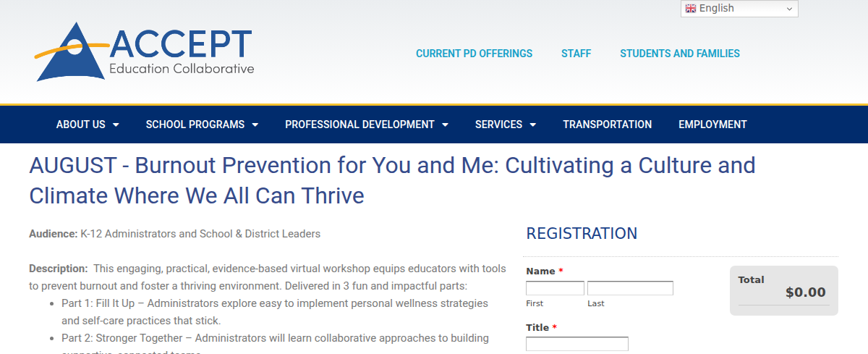Click the ACCEPT Education Collaborative logo
The image size is (868, 354).
pos(145,52)
